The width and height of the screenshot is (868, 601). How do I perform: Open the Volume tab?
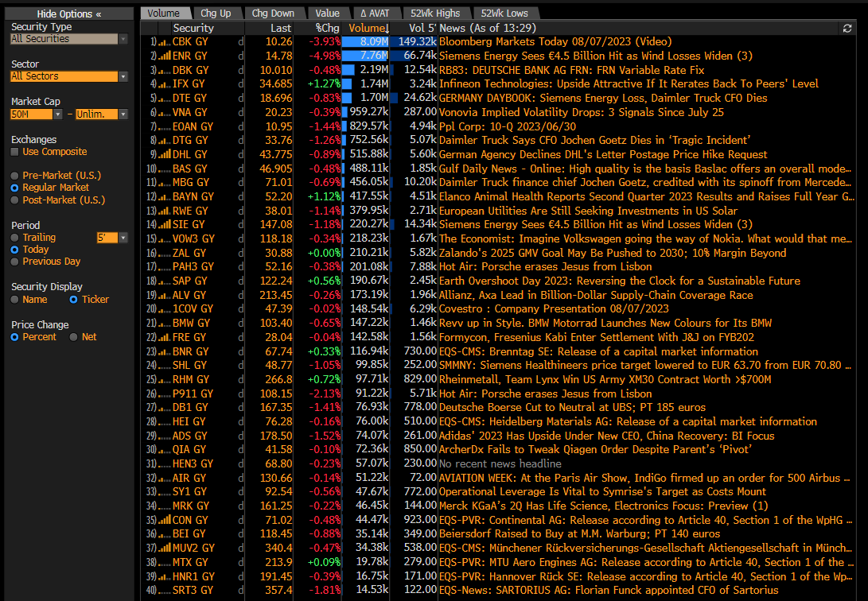(x=164, y=14)
